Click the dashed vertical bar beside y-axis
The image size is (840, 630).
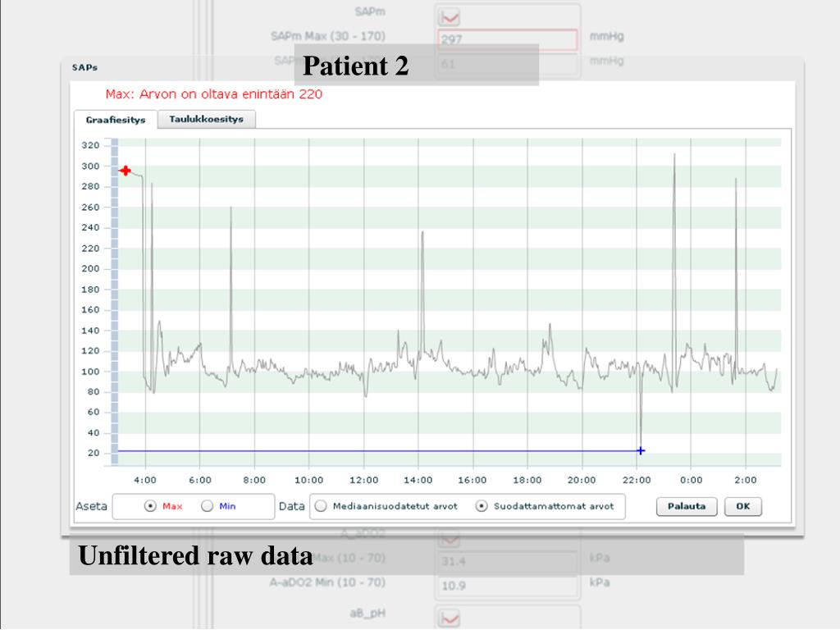(115, 302)
